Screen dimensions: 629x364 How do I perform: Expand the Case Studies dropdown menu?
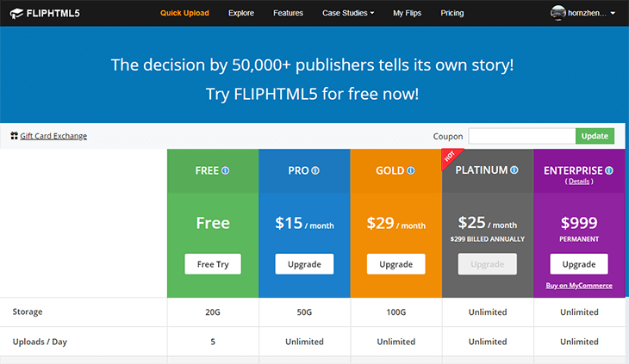(348, 13)
